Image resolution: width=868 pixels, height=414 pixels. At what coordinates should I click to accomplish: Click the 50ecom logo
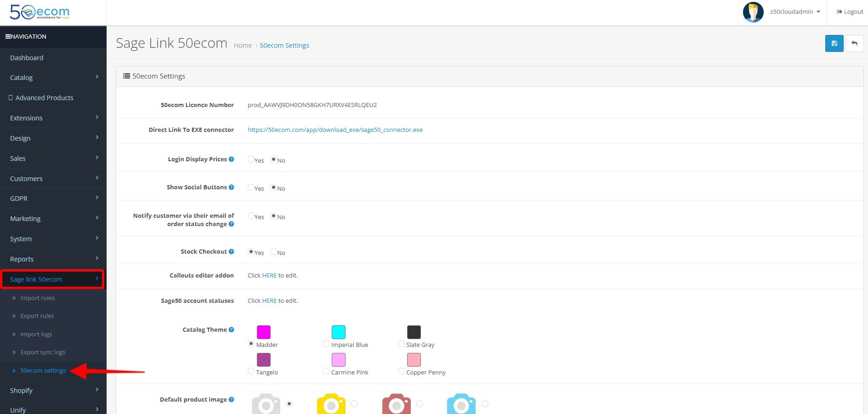(40, 12)
